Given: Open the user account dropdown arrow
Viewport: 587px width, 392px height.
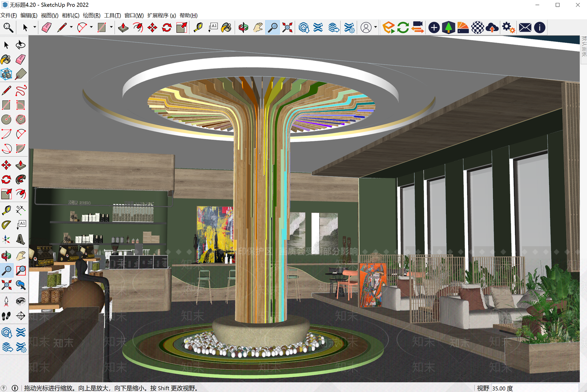Looking at the screenshot, I should point(375,28).
